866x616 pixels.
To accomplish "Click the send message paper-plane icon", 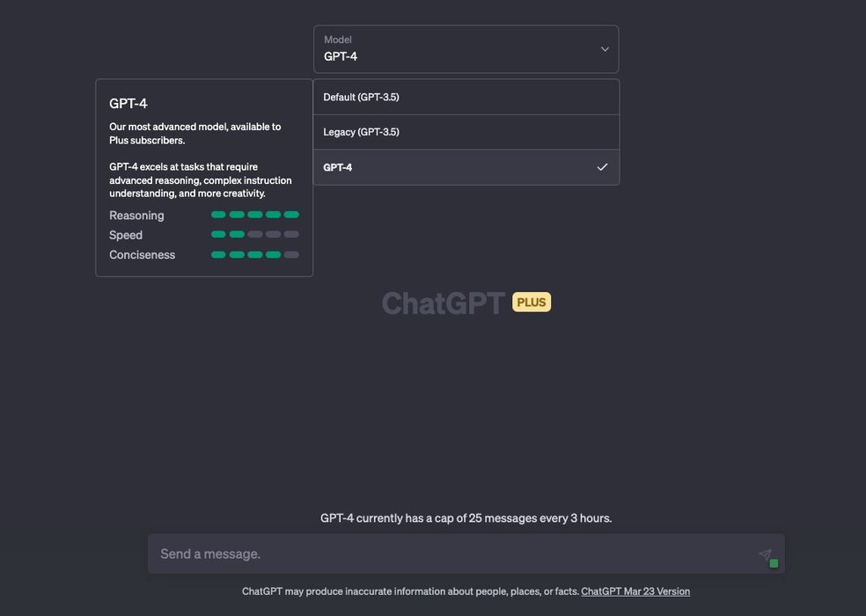I will pyautogui.click(x=764, y=554).
